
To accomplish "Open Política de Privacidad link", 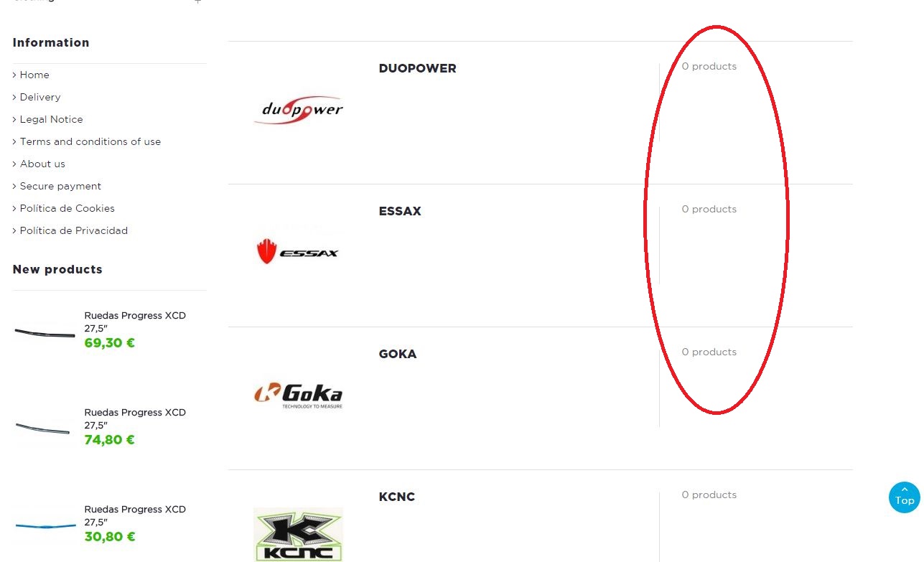I will pyautogui.click(x=73, y=230).
